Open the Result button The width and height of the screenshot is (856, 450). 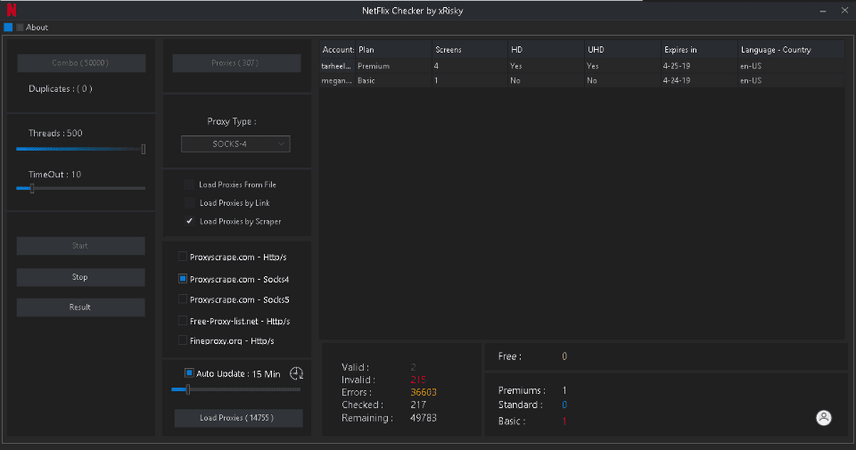[81, 307]
